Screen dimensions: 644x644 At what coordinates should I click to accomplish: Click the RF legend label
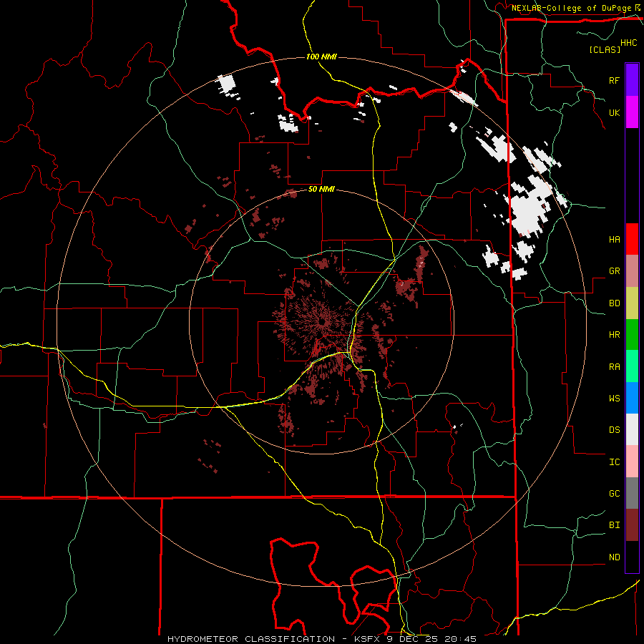coord(614,80)
